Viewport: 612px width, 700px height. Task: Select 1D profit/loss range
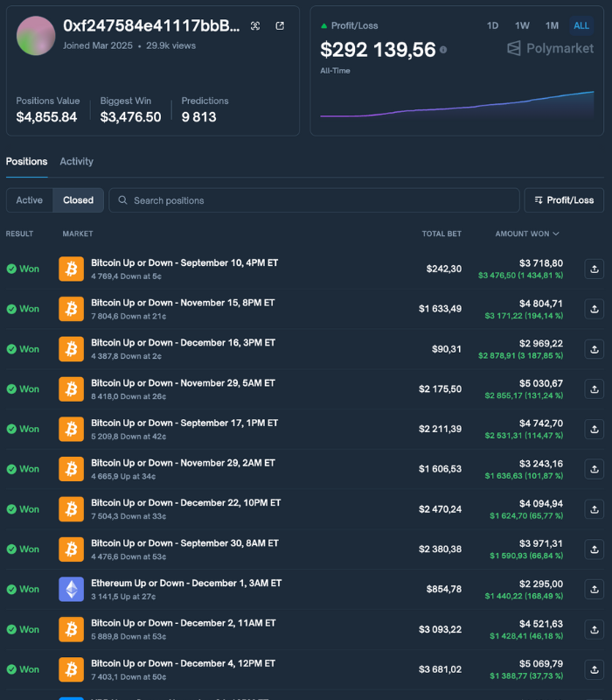coord(492,25)
